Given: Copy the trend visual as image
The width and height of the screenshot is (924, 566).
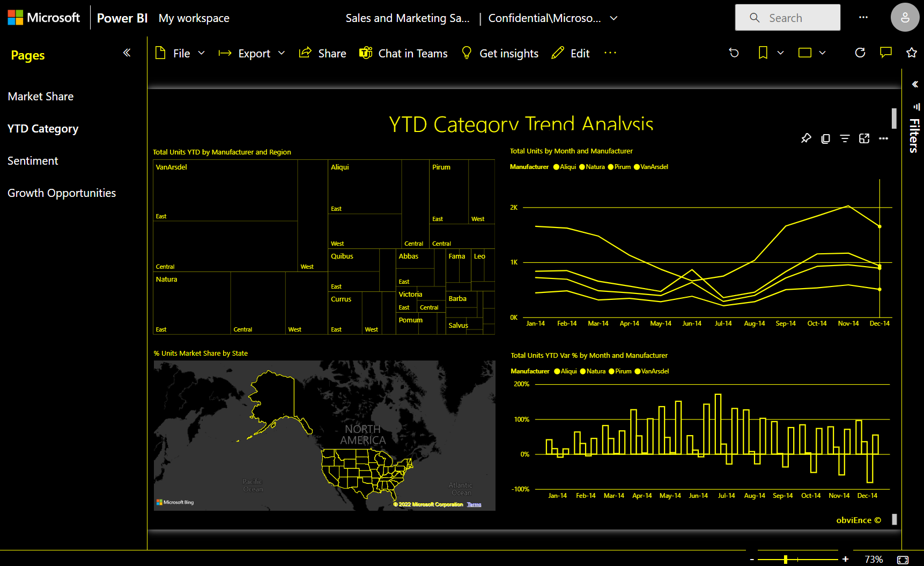Looking at the screenshot, I should point(825,138).
